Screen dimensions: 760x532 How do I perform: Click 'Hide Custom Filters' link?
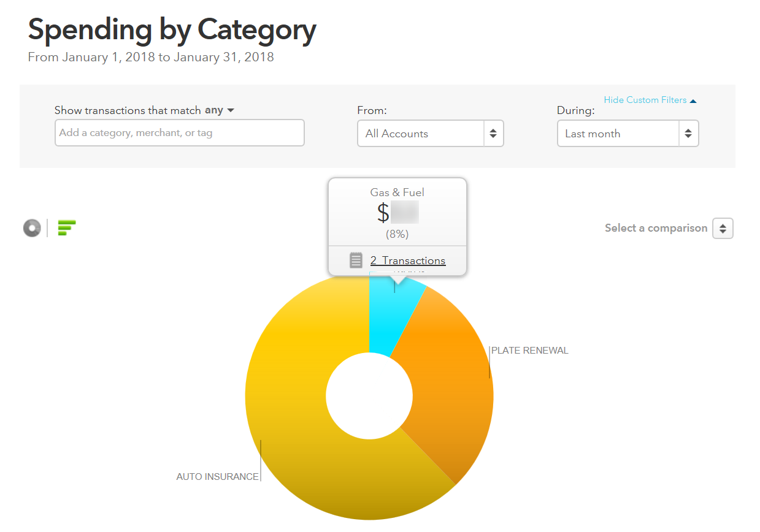[x=645, y=100]
